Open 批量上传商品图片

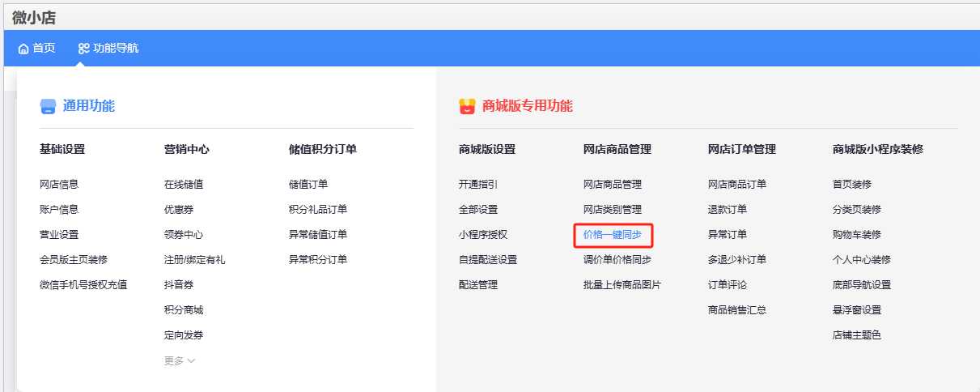622,285
